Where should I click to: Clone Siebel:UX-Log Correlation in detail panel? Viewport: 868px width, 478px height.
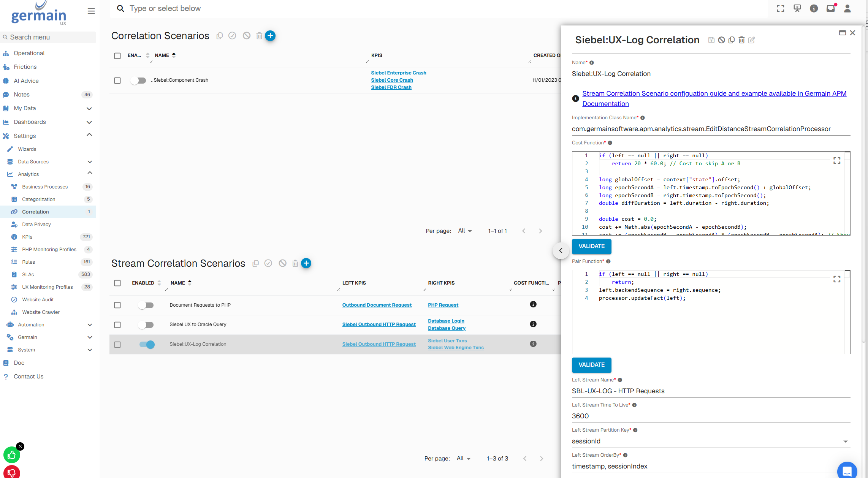(732, 40)
